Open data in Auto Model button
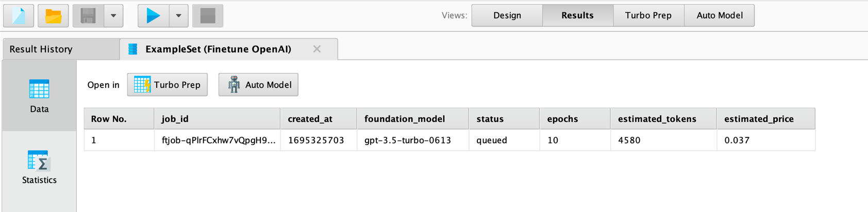The height and width of the screenshot is (212, 868). (258, 85)
